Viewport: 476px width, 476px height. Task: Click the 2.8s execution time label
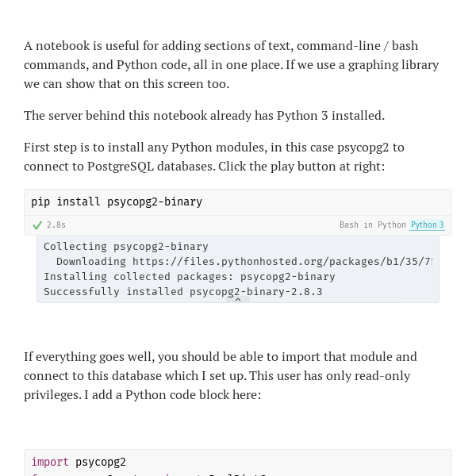tap(56, 225)
